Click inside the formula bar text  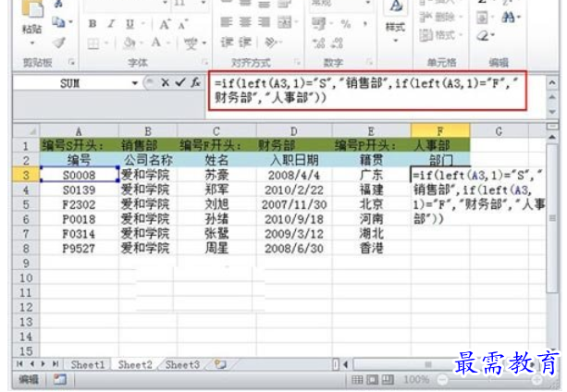pos(366,91)
